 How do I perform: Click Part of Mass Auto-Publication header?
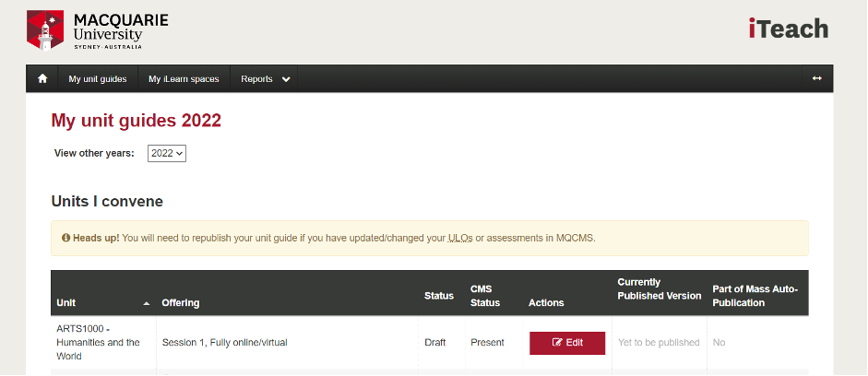point(755,296)
